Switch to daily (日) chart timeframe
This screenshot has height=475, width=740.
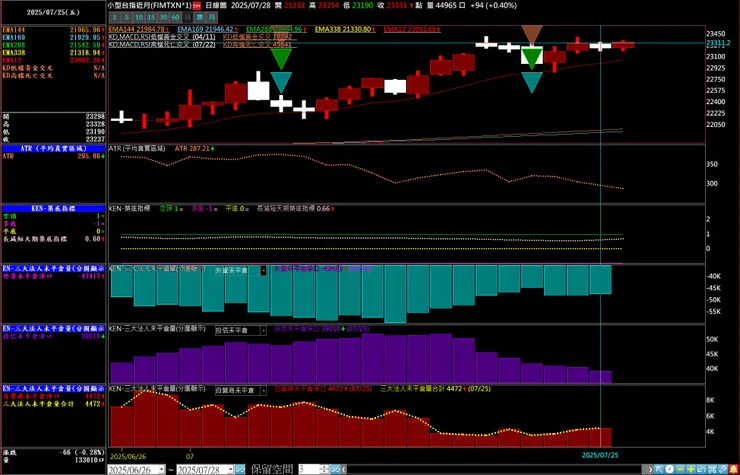[x=188, y=17]
